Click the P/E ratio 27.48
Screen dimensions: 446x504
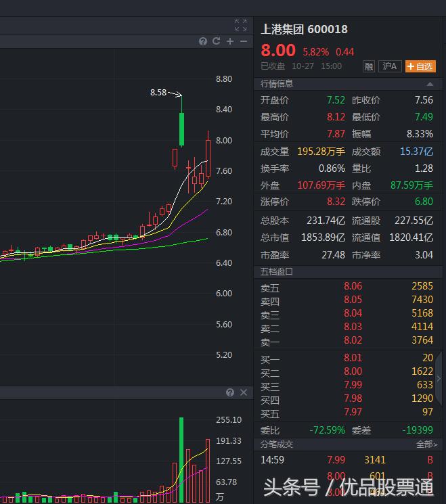pyautogui.click(x=333, y=255)
